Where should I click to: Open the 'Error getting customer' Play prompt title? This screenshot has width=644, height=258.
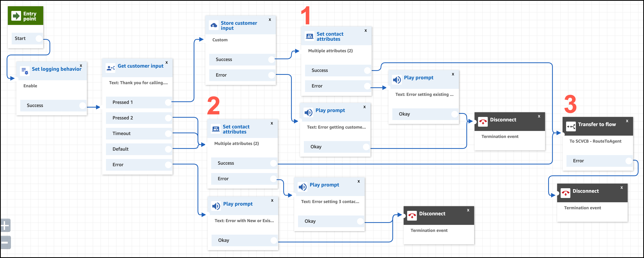(330, 110)
